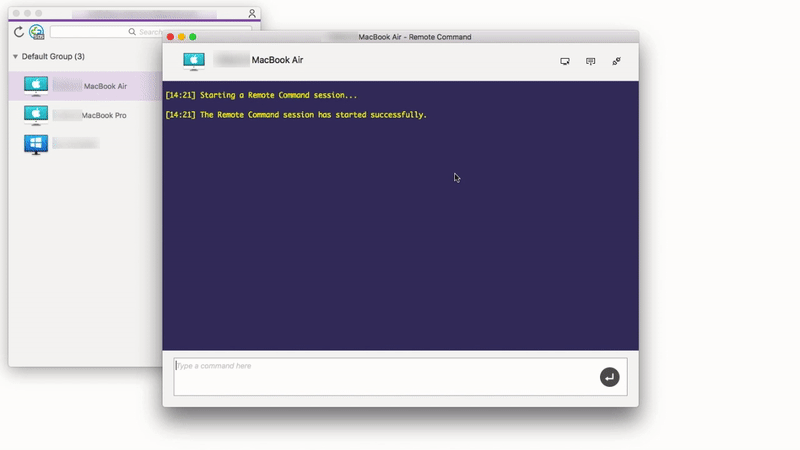This screenshot has height=450, width=800.
Task: Maximize Remote Command window with green button
Action: tap(193, 37)
